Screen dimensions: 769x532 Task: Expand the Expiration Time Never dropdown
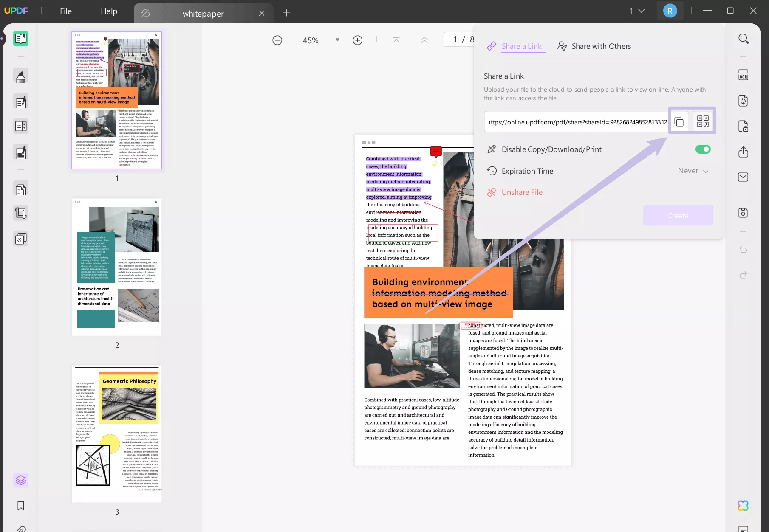click(693, 171)
